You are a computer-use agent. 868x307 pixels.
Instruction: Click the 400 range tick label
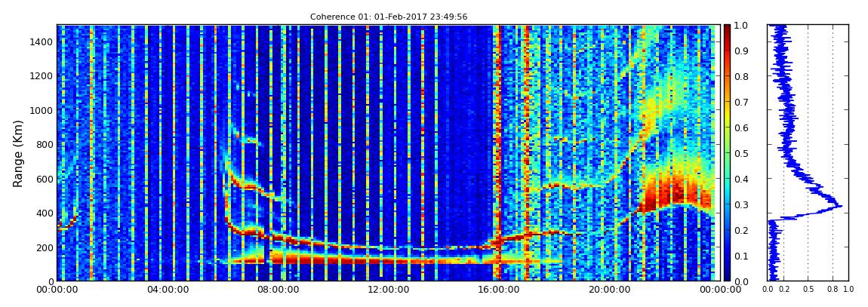pyautogui.click(x=45, y=213)
